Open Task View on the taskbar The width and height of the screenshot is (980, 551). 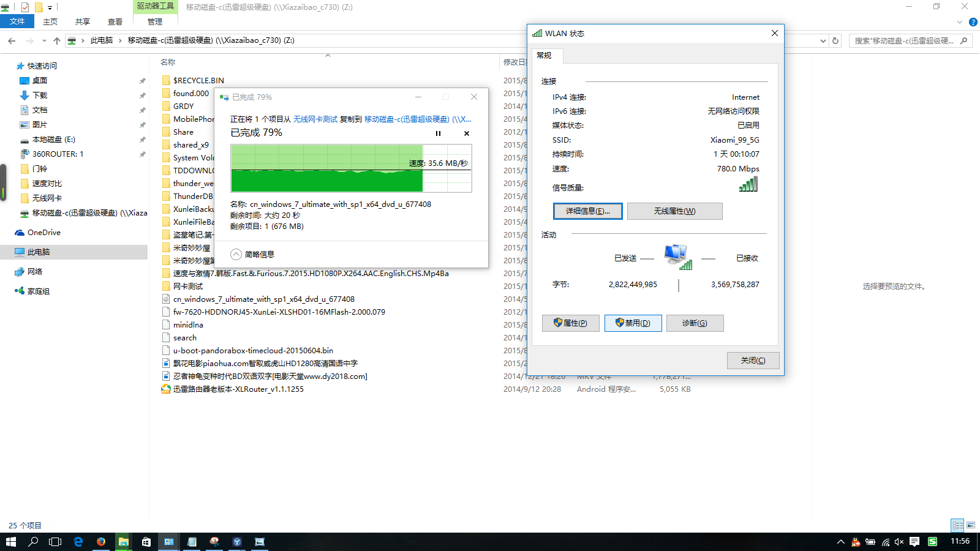click(x=55, y=542)
